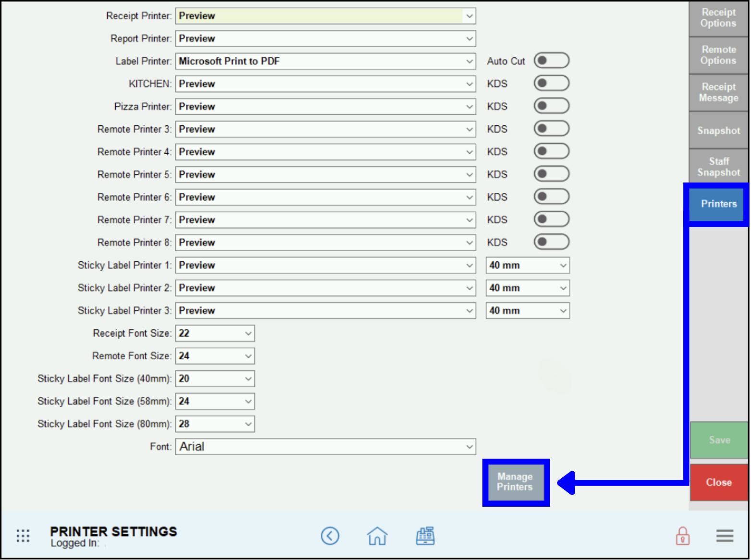Enable KDS for Pizza Printer

coord(552,106)
